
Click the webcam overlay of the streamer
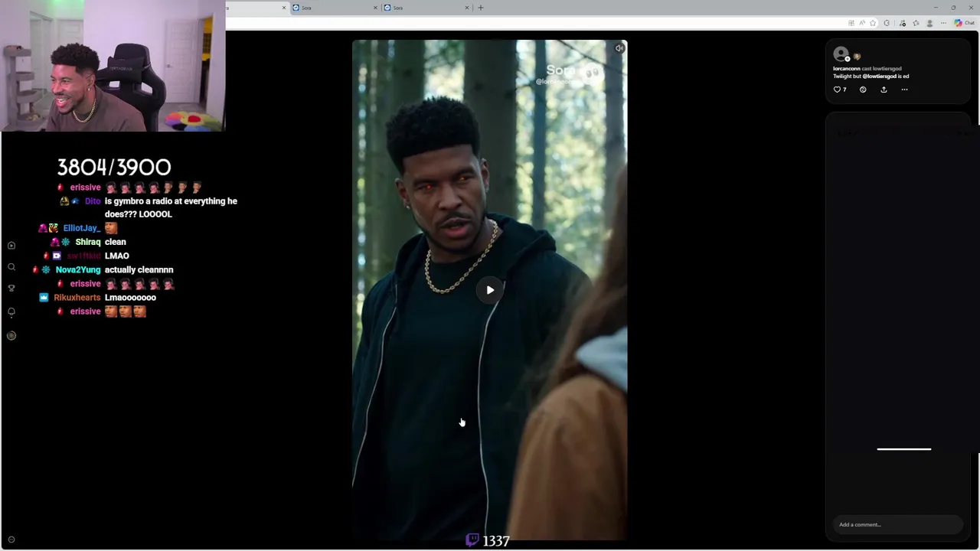tap(113, 66)
